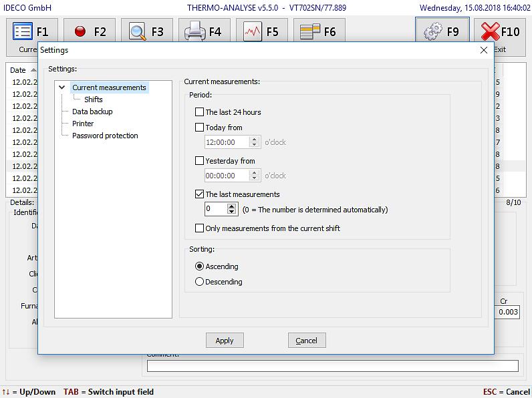
Task: Open Password protection settings item
Action: [x=105, y=136]
